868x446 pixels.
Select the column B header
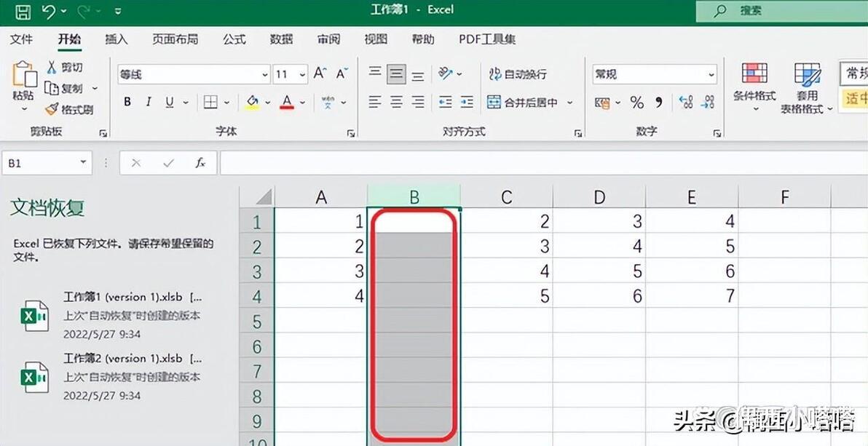pos(414,196)
